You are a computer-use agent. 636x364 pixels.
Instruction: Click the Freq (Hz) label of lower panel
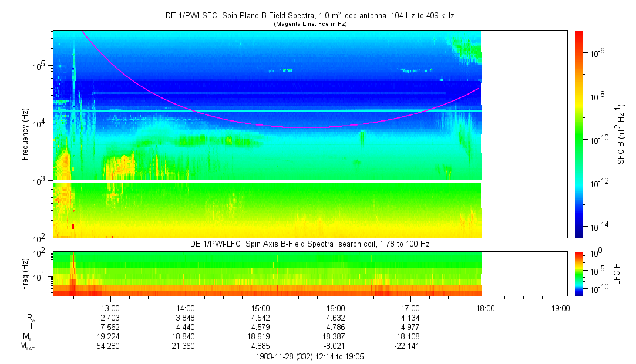coord(25,273)
